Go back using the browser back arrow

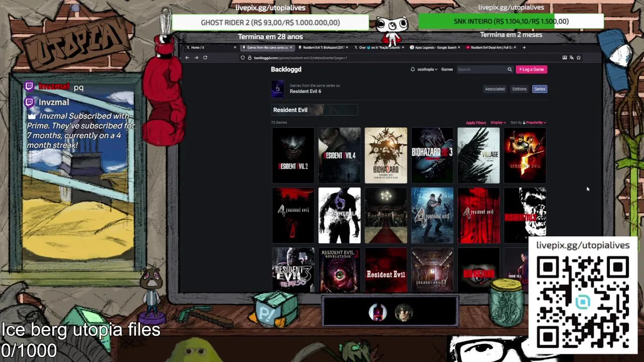coord(187,58)
